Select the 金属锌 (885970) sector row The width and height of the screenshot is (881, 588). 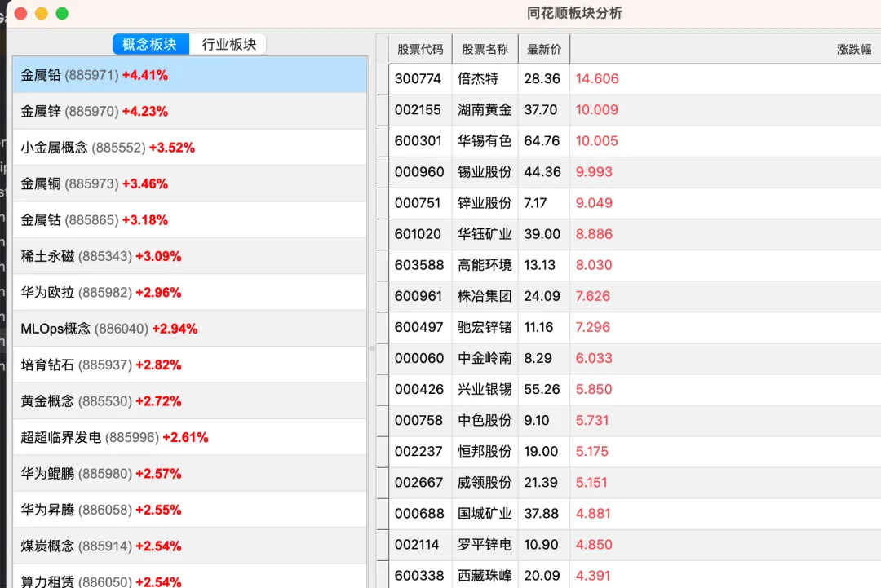(190, 111)
